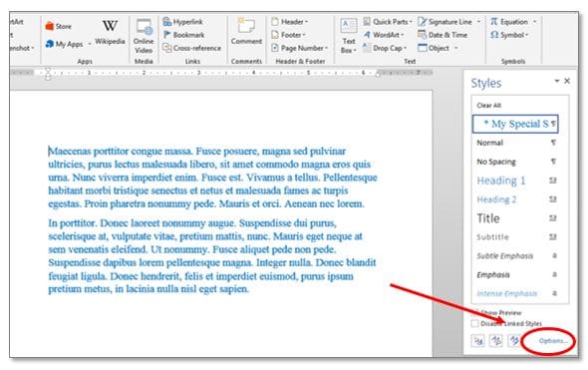588x370 pixels.
Task: Click Clear All in Styles list
Action: click(x=489, y=106)
